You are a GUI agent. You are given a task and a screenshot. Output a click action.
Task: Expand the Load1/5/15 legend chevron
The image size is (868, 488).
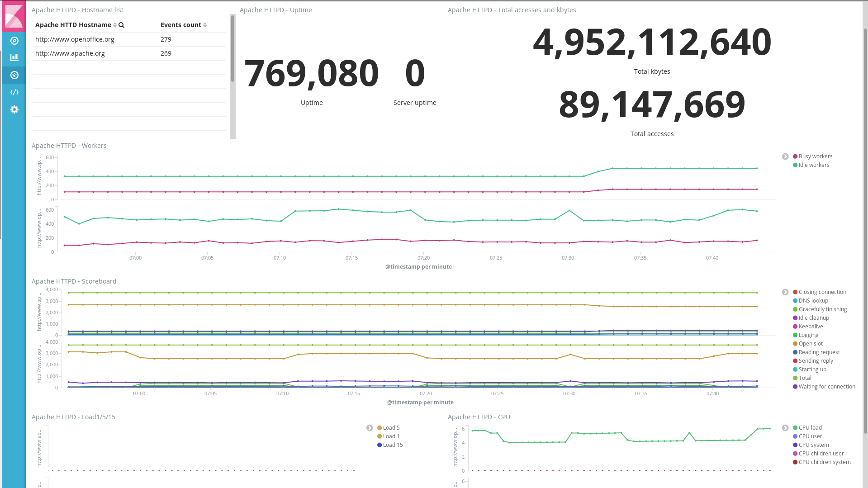(370, 427)
